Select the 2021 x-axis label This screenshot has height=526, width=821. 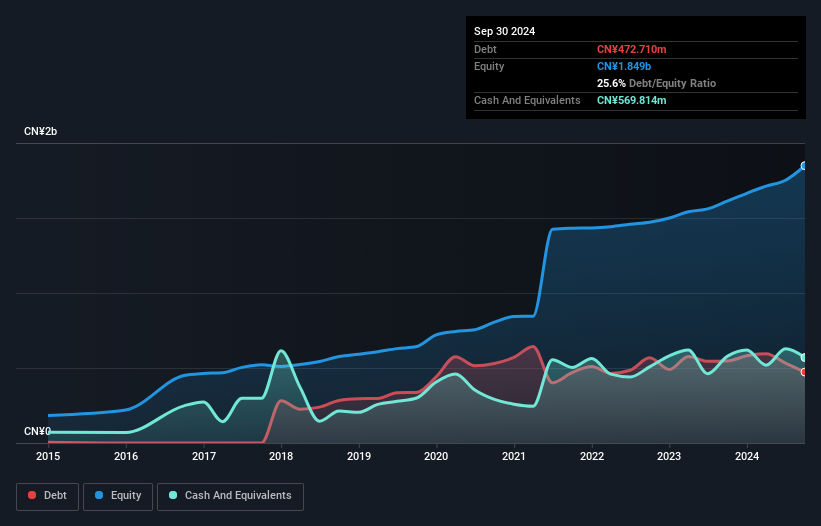point(514,456)
